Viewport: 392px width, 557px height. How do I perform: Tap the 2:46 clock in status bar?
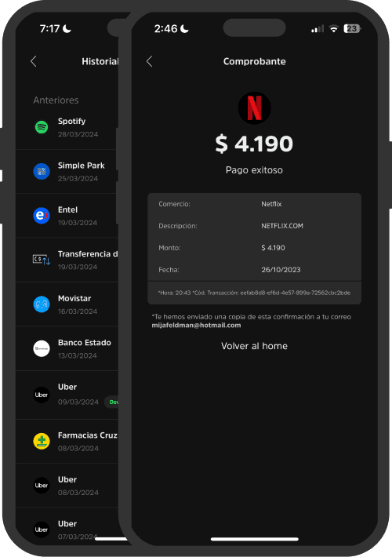166,29
